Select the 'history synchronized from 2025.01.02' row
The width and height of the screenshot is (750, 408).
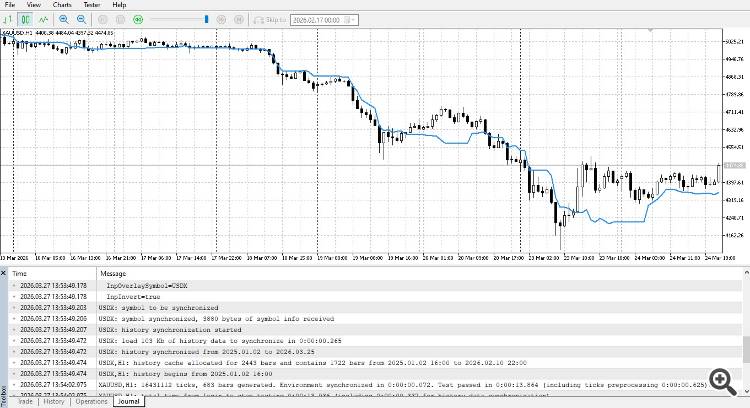[x=375, y=352]
